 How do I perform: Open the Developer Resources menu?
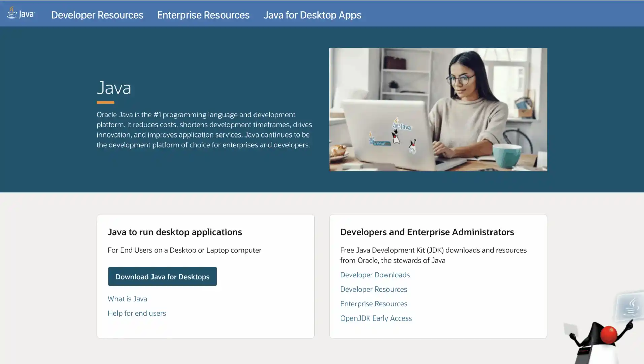(97, 15)
